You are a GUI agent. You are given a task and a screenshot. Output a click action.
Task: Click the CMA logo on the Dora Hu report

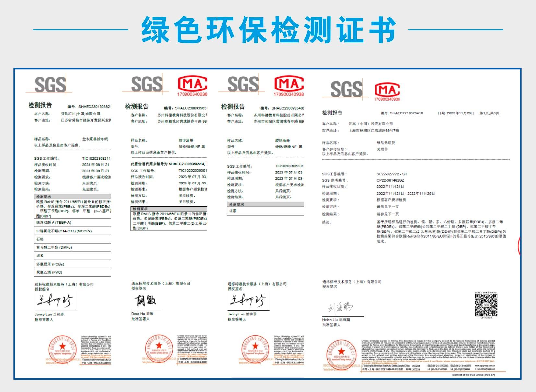pos(192,85)
